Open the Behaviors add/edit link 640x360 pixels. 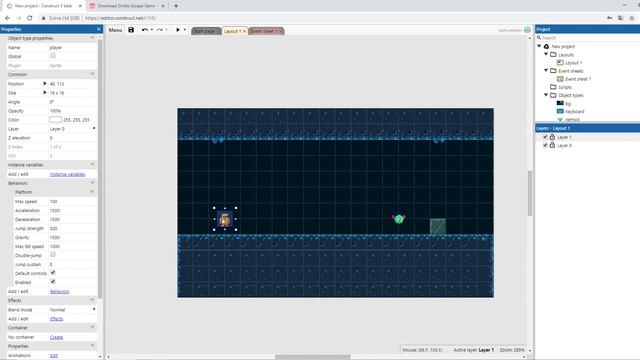pos(60,291)
